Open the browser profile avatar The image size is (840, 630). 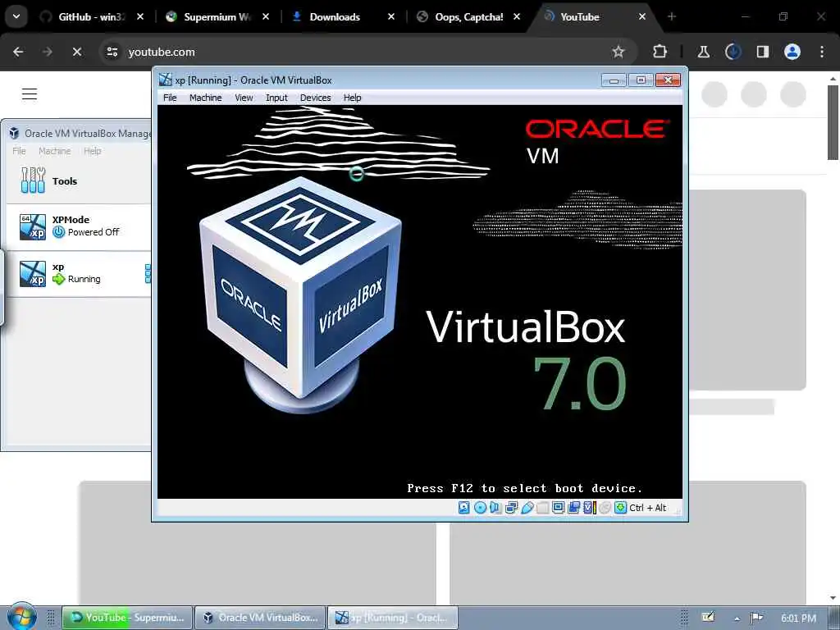[x=792, y=52]
